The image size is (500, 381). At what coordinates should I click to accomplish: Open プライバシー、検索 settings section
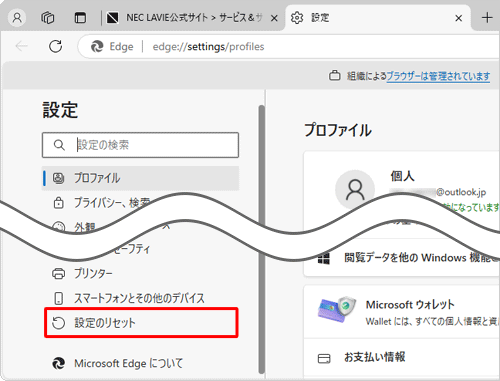112,203
